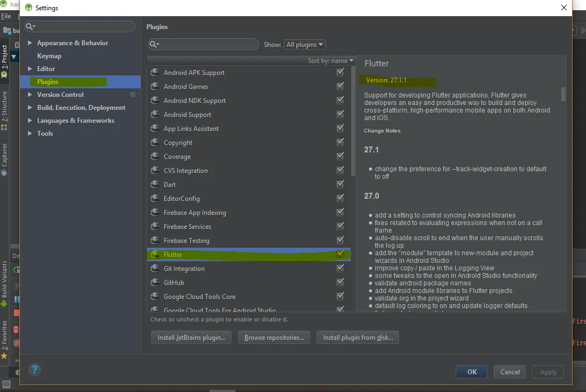This screenshot has width=586, height=392.
Task: Select Keymap in settings tree
Action: pos(49,56)
